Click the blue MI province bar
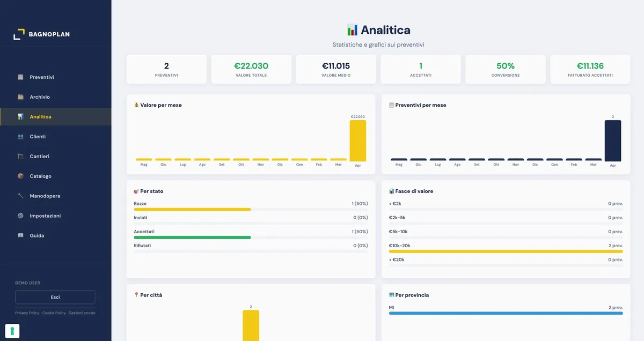The height and width of the screenshot is (341, 644). click(506, 313)
